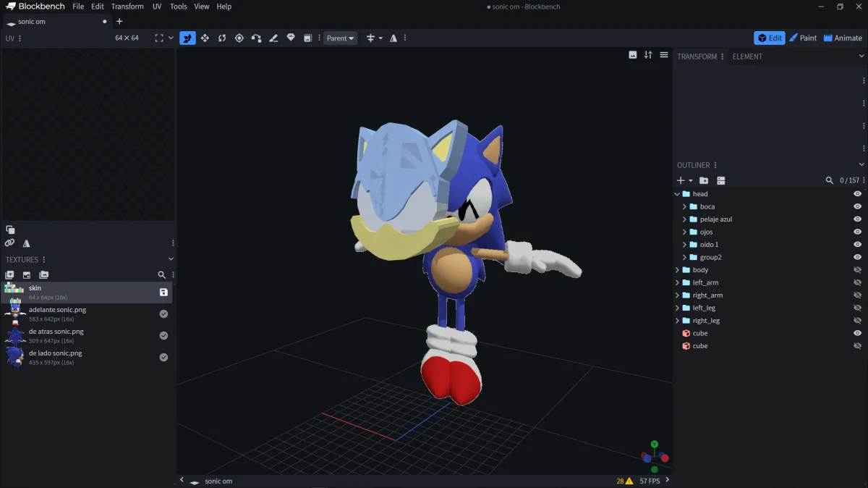Search the Outliner with magnifier icon
This screenshot has height=488, width=868.
click(x=830, y=180)
